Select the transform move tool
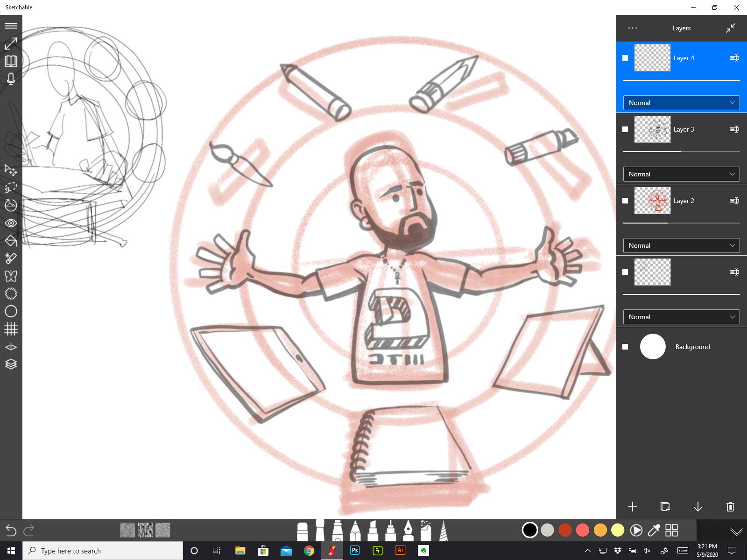The height and width of the screenshot is (560, 747). click(11, 170)
